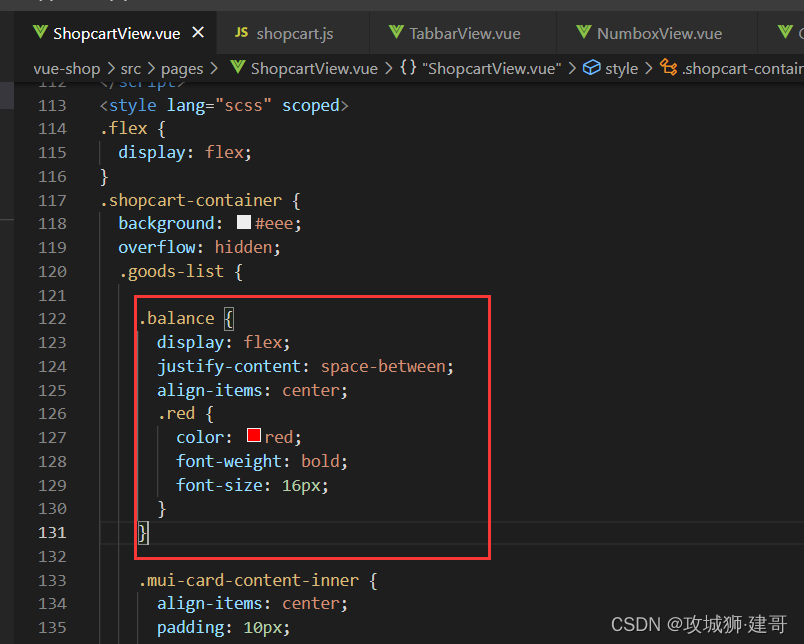Open color picker for red swatch
The image size is (804, 644).
(254, 435)
